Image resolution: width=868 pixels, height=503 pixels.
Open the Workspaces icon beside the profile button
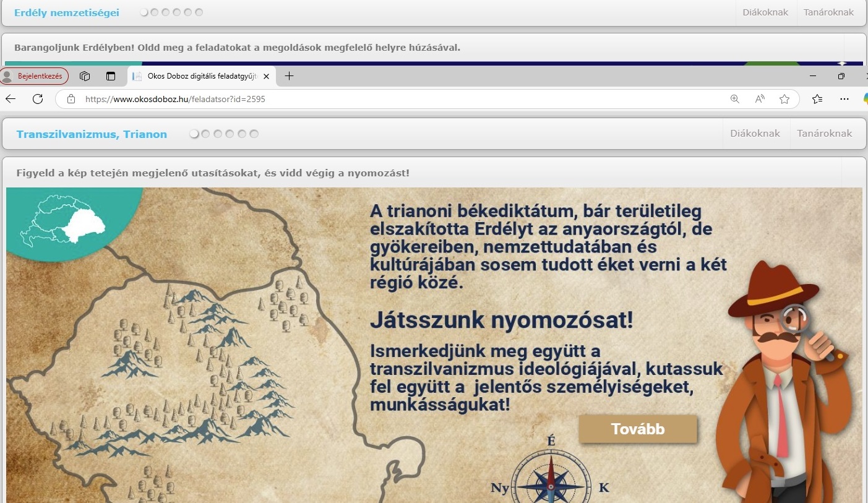[85, 76]
